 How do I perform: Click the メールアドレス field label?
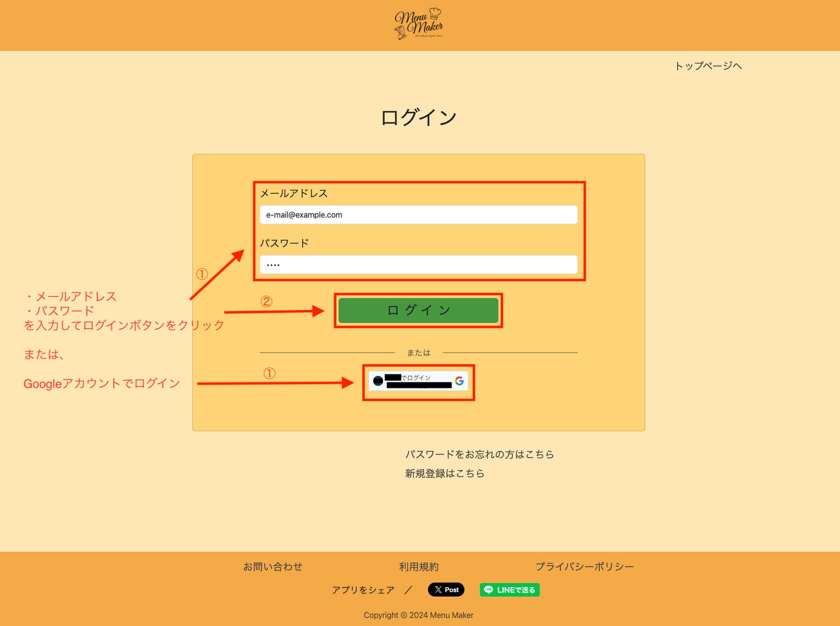(294, 193)
